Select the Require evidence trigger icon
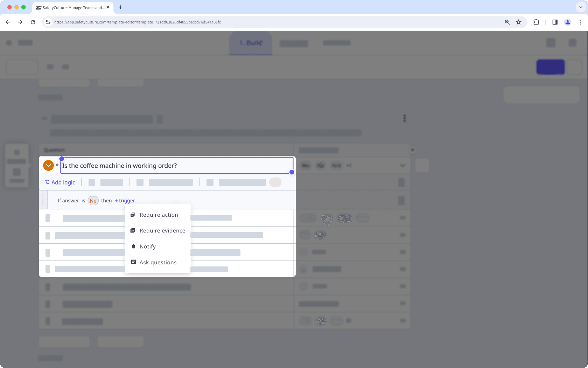 pyautogui.click(x=133, y=230)
